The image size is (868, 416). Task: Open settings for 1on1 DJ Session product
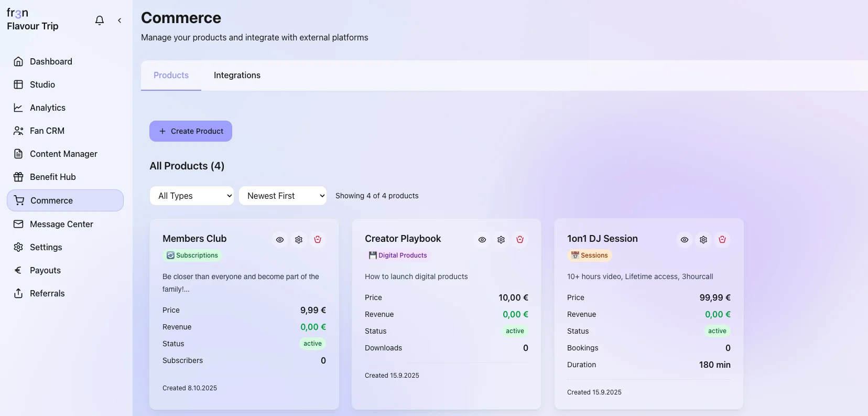click(703, 240)
